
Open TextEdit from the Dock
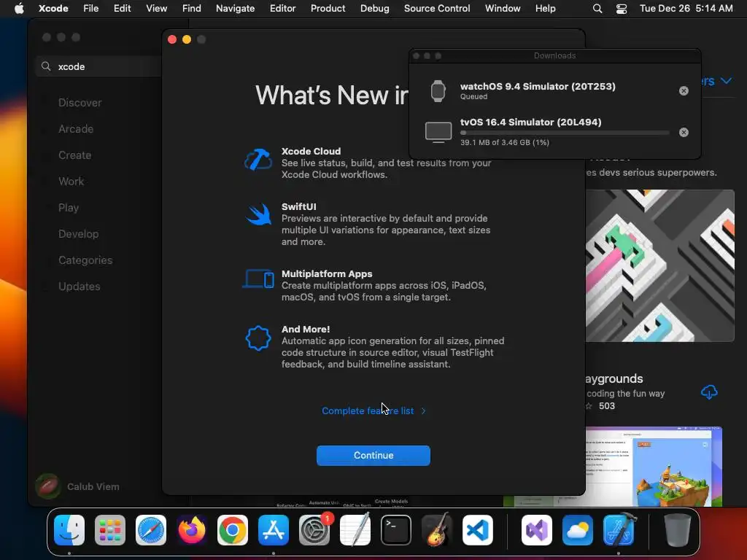pyautogui.click(x=355, y=530)
